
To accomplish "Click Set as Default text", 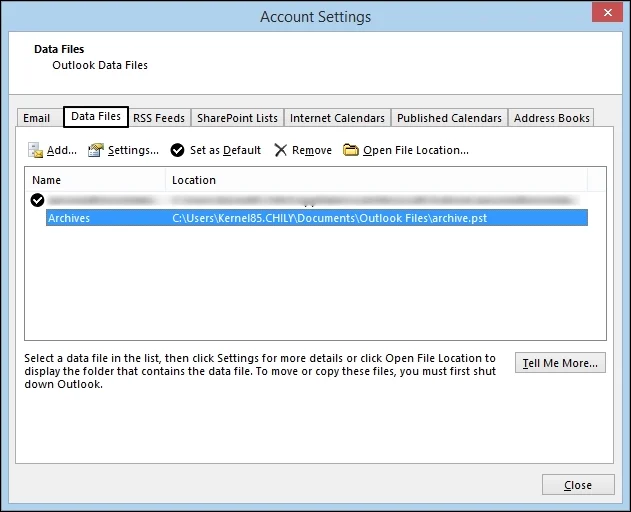I will point(225,150).
